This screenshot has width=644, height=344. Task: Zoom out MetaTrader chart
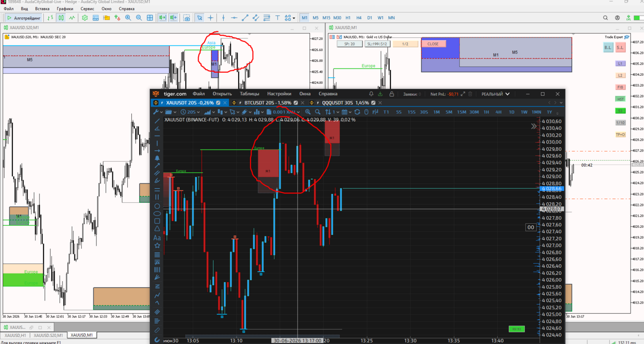point(139,18)
